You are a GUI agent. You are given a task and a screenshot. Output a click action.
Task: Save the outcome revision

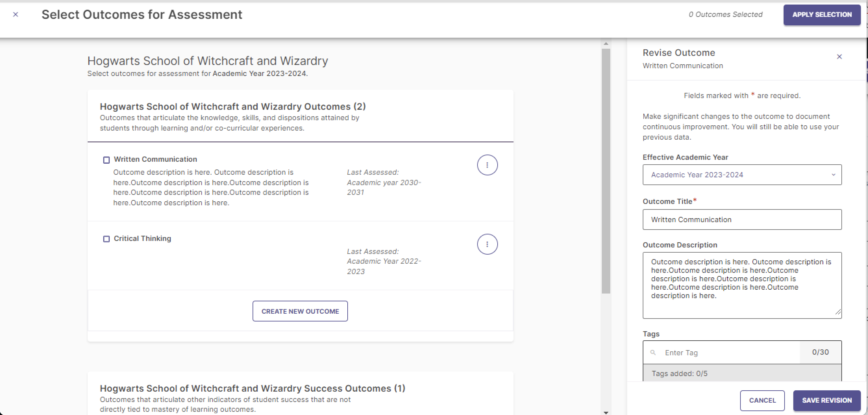(x=827, y=400)
